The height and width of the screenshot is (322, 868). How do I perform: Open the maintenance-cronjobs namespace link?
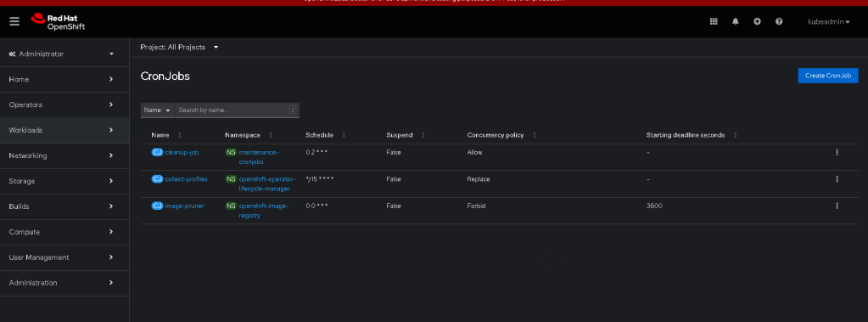[258, 157]
